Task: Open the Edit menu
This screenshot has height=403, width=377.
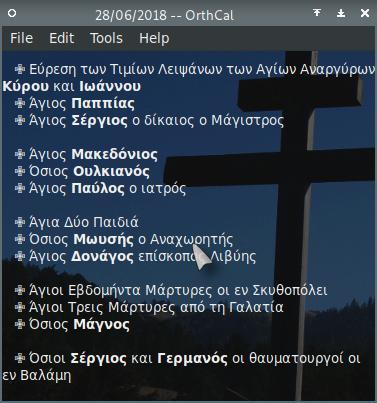Action: [x=62, y=38]
